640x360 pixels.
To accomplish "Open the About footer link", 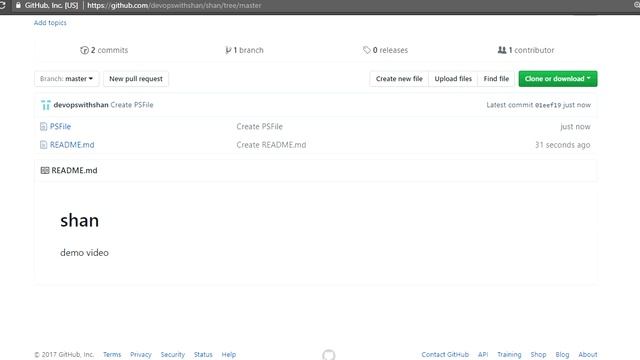I will pos(588,355).
